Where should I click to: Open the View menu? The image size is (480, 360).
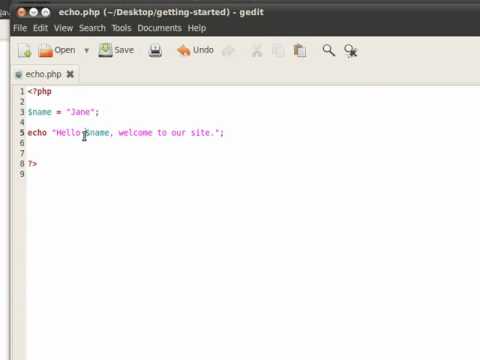coord(63,28)
